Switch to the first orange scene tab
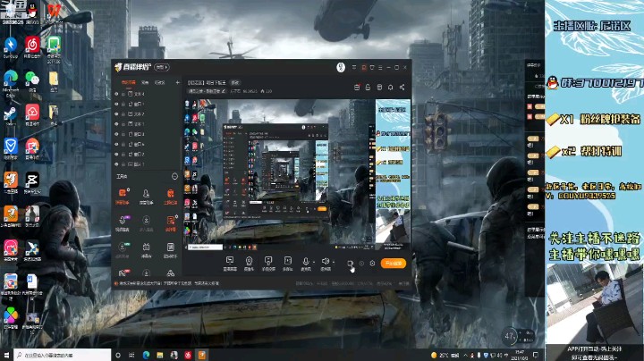Screen dimensions: 644x361 click(128, 82)
